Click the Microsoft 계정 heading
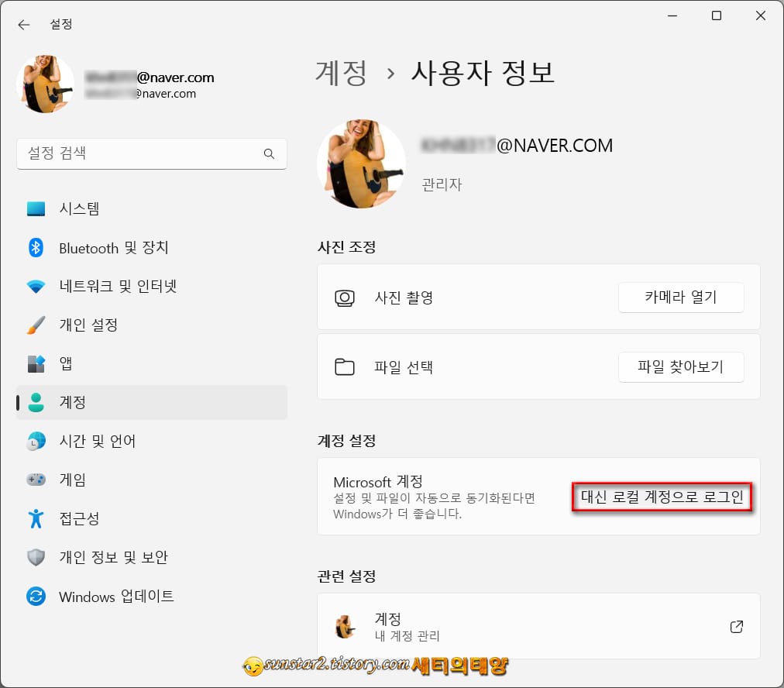Screen dimensions: 784x688 click(378, 482)
